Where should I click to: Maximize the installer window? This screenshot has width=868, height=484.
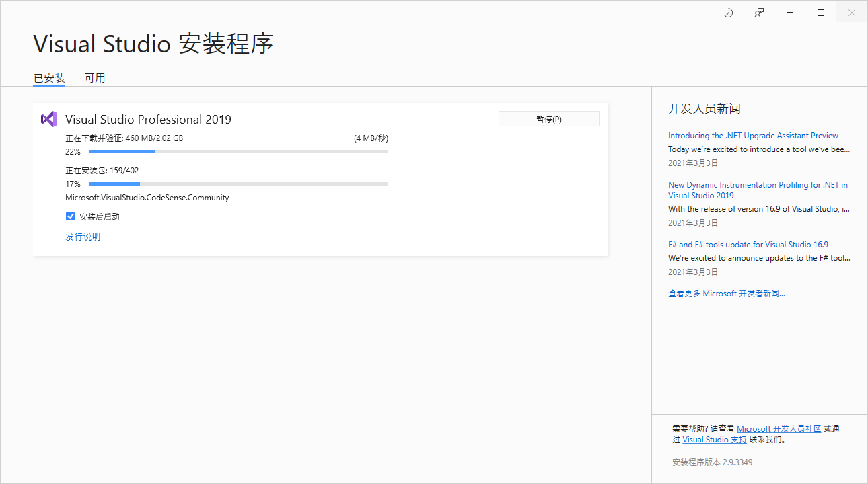coord(821,13)
